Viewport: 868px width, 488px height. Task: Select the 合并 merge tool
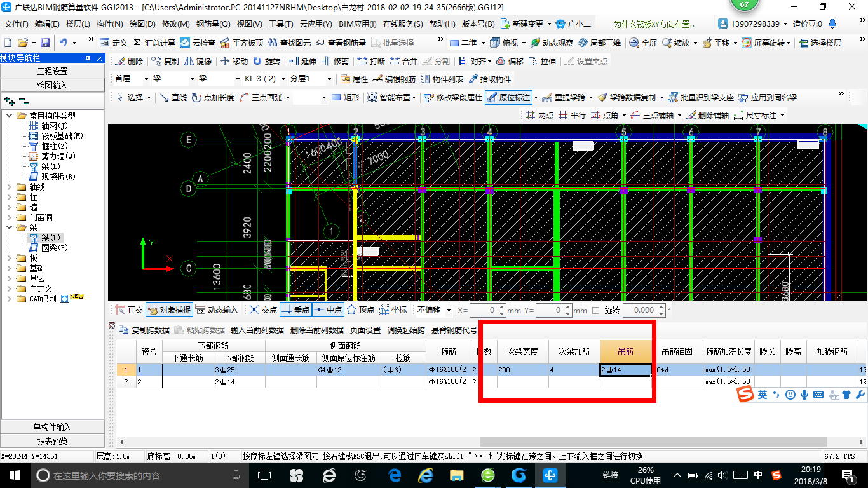coord(403,62)
